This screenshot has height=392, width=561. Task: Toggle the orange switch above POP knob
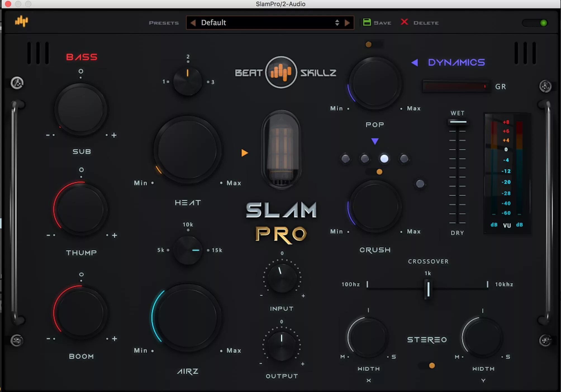[x=374, y=44]
